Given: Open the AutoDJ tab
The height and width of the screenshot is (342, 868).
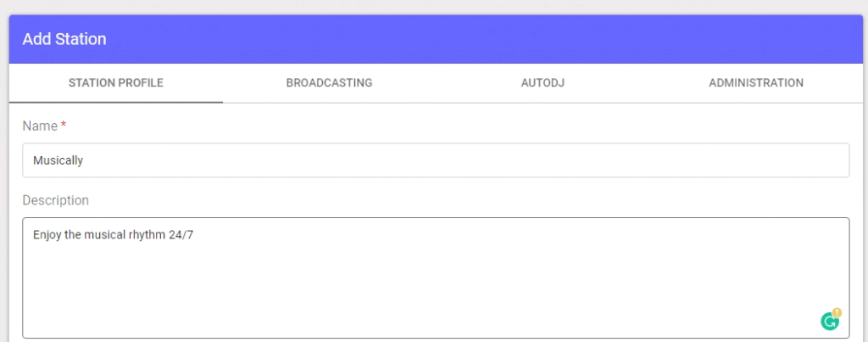Looking at the screenshot, I should tap(542, 83).
